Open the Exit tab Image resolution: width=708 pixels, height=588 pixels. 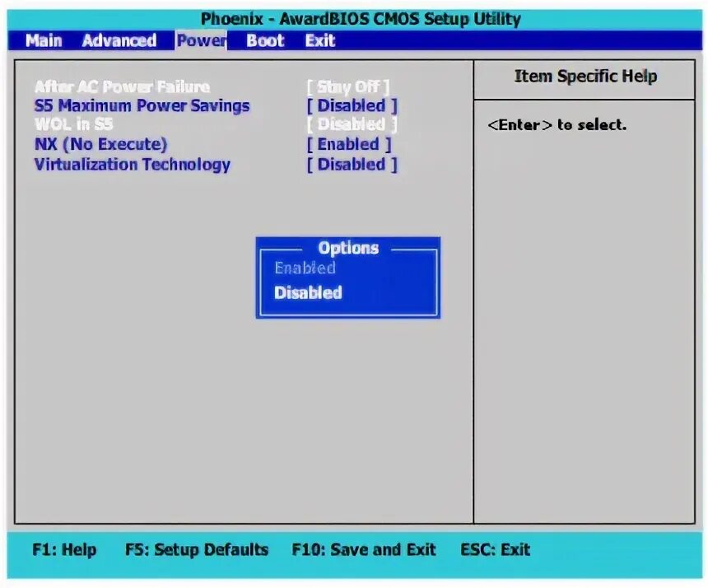coord(319,40)
